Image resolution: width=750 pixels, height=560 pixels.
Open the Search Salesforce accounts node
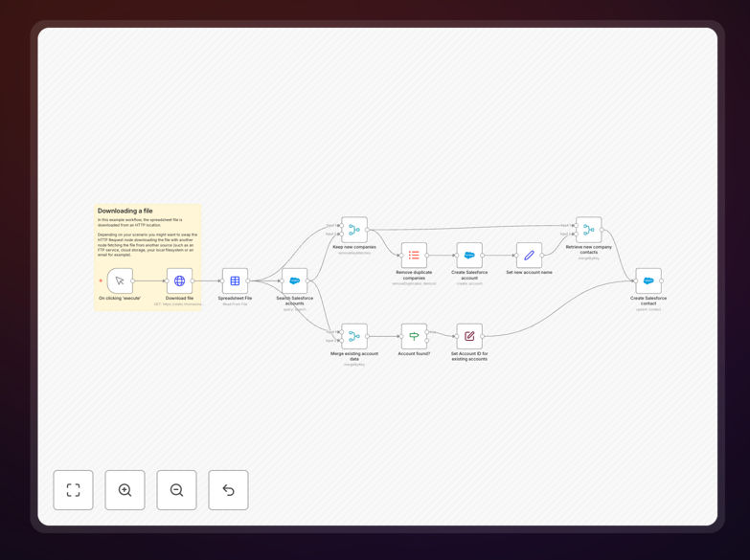click(295, 280)
